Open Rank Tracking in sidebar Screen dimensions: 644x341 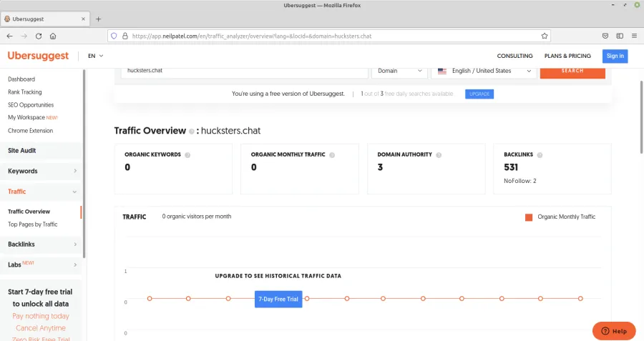pos(24,92)
